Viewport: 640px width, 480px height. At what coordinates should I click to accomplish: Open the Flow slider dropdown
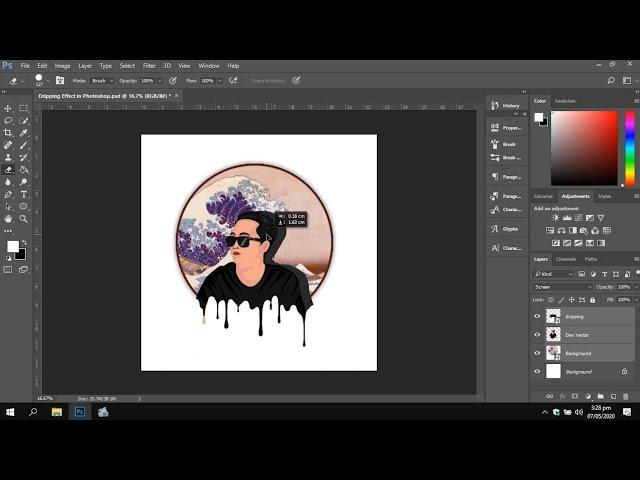click(x=220, y=81)
